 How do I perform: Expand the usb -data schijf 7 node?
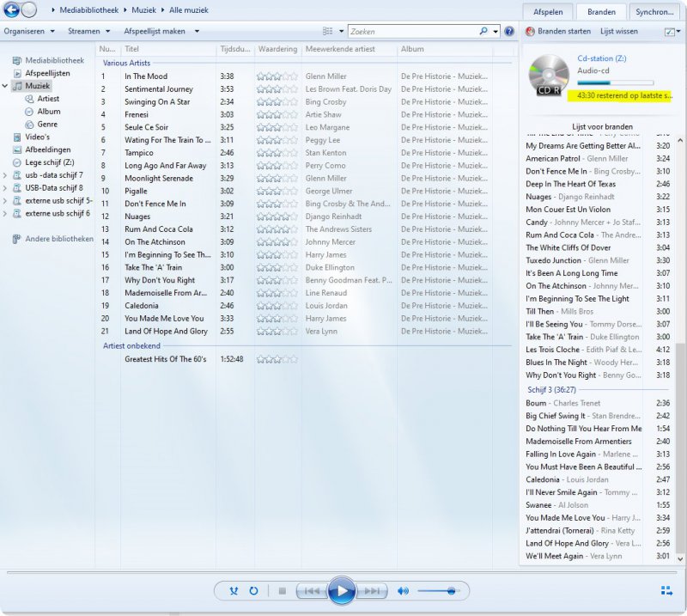[6, 175]
